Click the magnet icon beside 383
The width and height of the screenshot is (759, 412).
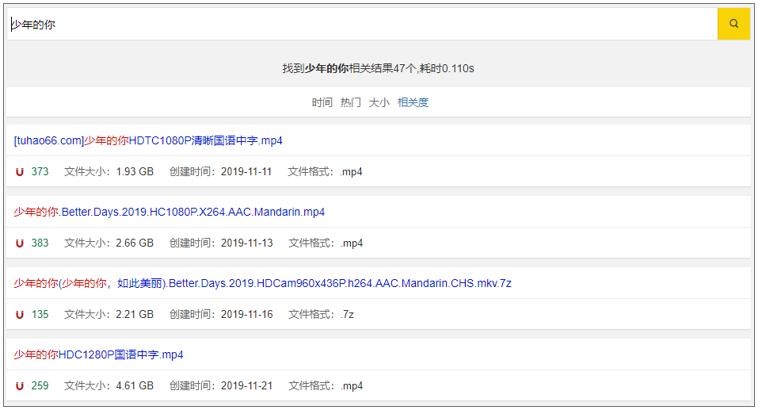click(x=19, y=243)
